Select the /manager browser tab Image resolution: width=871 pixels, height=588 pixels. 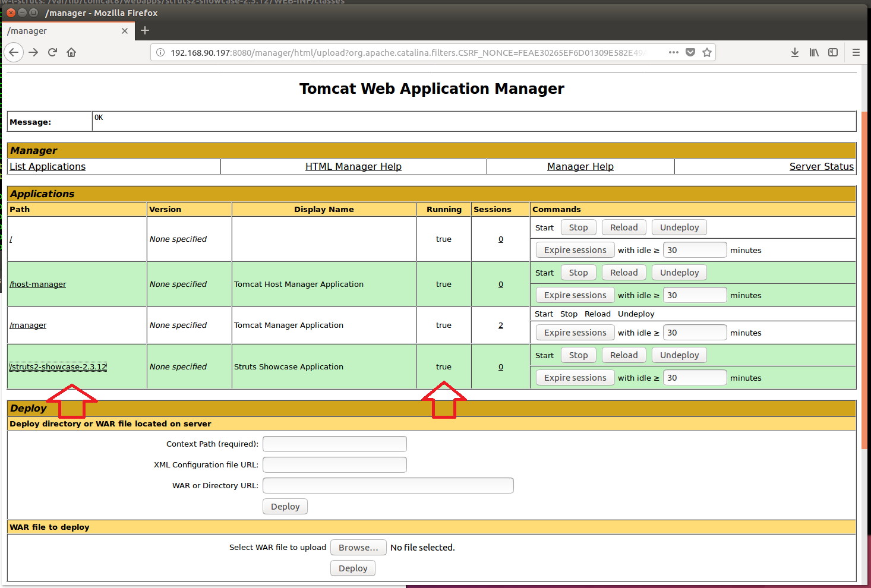click(x=68, y=31)
